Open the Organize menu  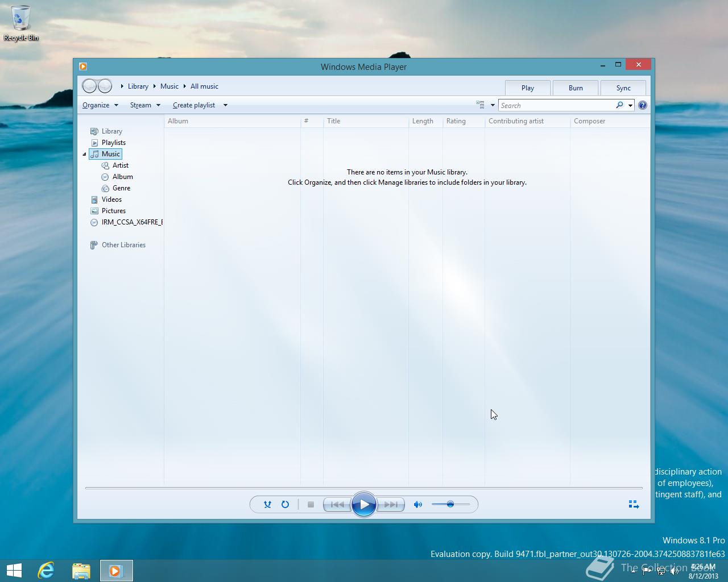(x=100, y=105)
